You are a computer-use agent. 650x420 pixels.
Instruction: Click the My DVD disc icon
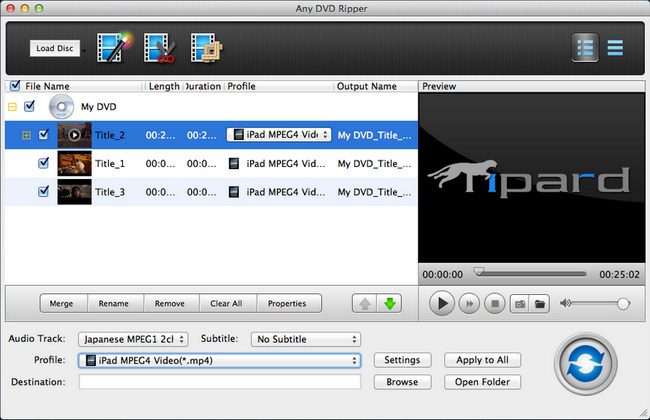point(61,107)
